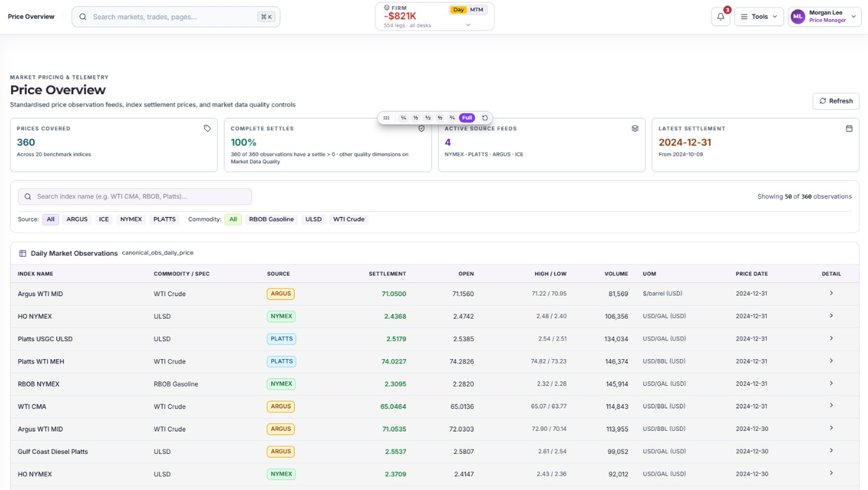Image resolution: width=868 pixels, height=490 pixels.
Task: Filter source by NYMEX chip
Action: 131,220
